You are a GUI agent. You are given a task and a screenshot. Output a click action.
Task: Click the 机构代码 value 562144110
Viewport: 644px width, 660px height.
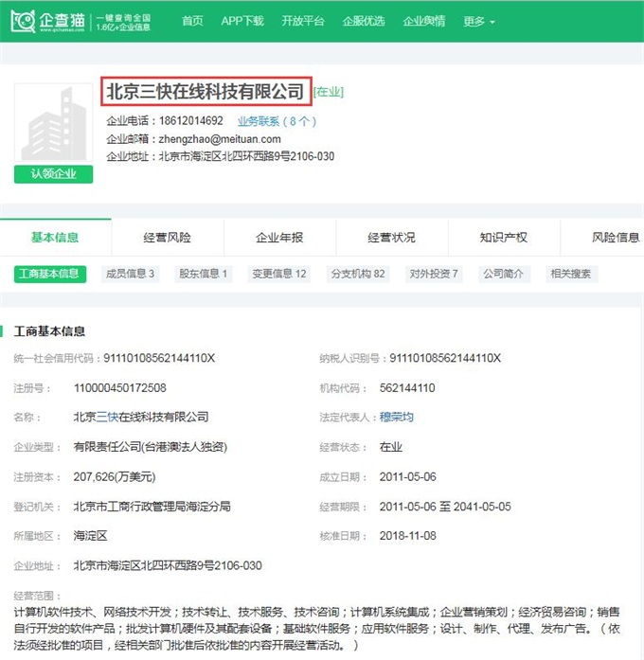click(407, 387)
